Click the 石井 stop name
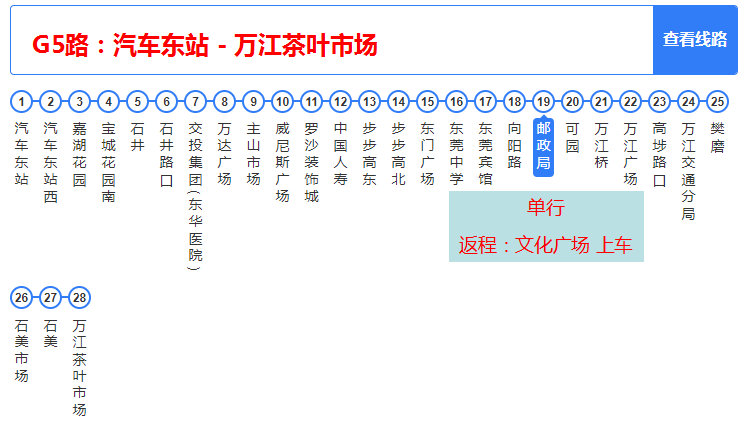Screen dimensions: 746x428 [x=137, y=137]
